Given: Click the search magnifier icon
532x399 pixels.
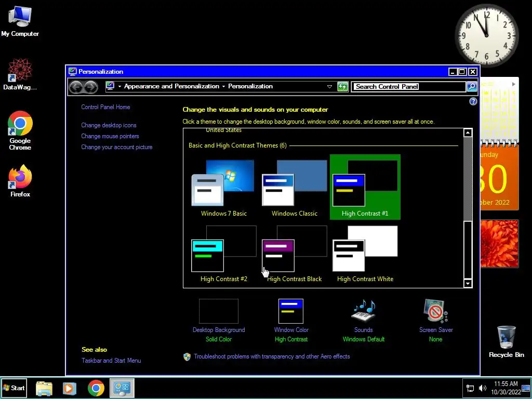Looking at the screenshot, I should click(472, 87).
